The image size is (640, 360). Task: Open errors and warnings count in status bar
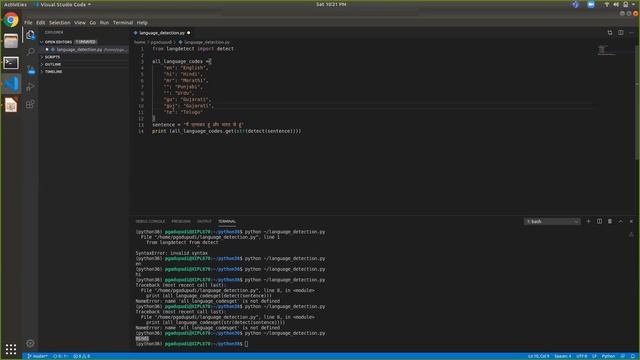[x=82, y=356]
